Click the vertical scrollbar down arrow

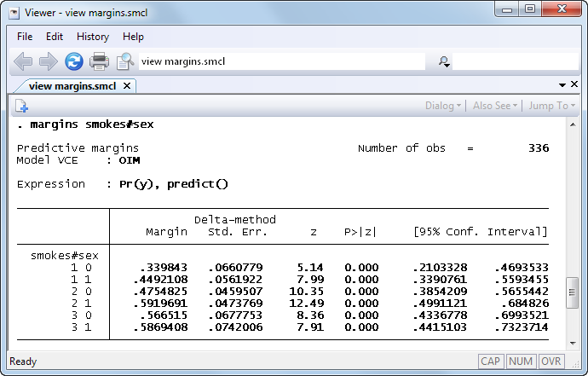tap(573, 339)
